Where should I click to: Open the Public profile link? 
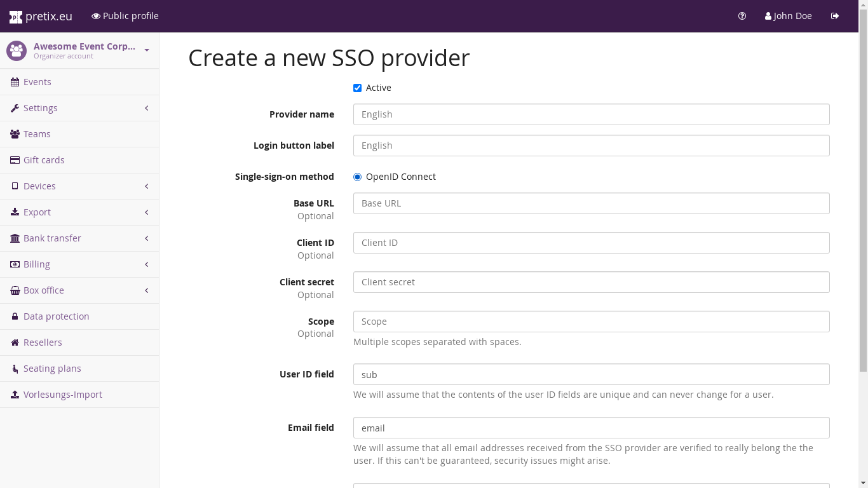[x=125, y=16]
